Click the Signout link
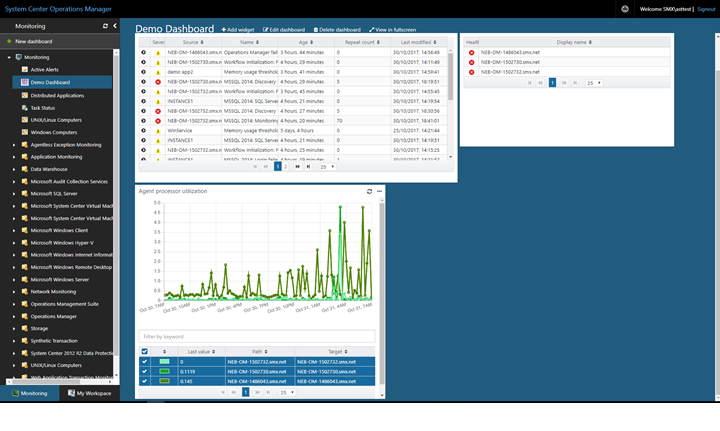 (x=706, y=9)
